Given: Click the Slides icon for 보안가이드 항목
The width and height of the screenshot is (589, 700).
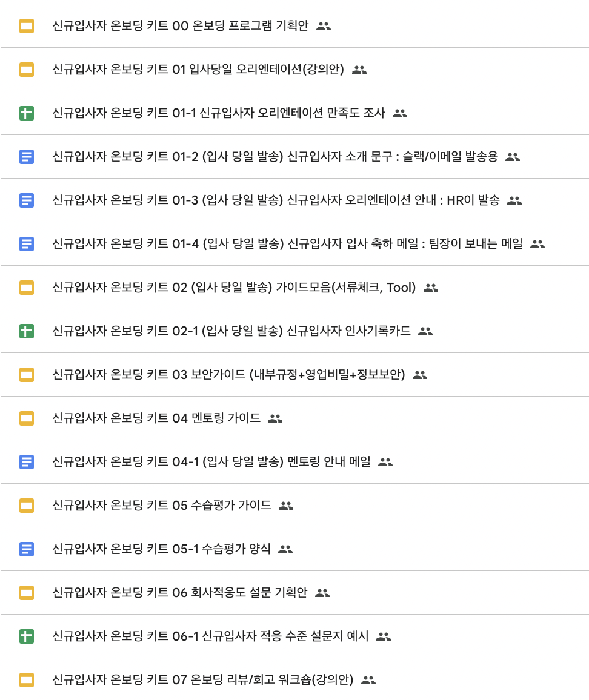Looking at the screenshot, I should [26, 374].
